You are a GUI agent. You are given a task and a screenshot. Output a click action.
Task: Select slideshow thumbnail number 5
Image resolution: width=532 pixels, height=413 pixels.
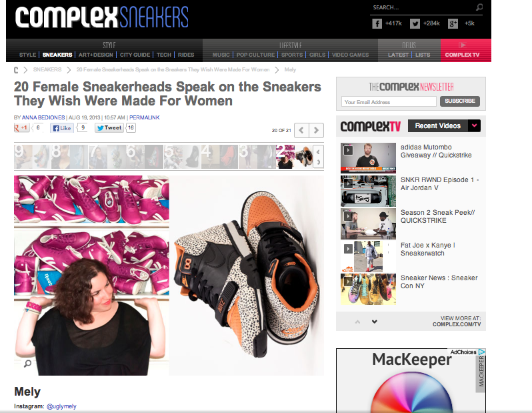coord(182,157)
